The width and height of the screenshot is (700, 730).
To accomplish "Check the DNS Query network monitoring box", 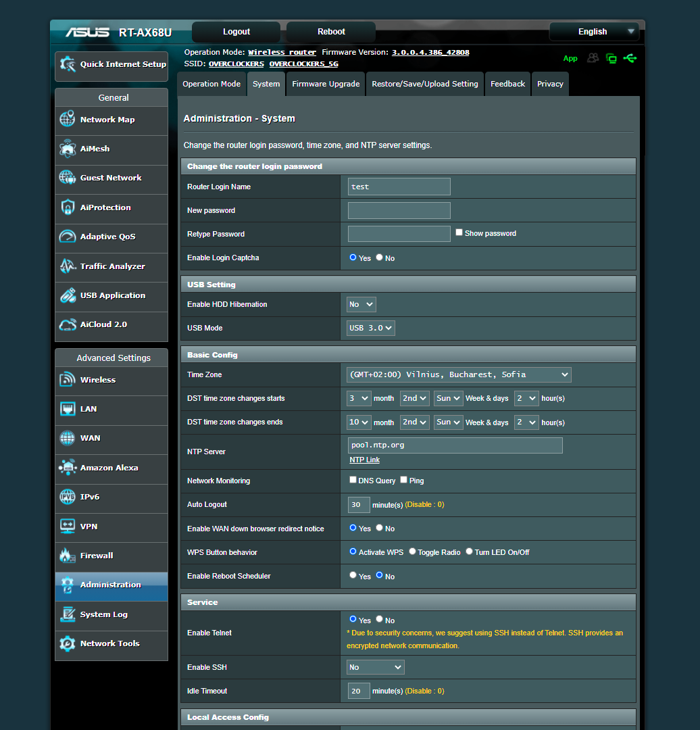I will coord(353,480).
